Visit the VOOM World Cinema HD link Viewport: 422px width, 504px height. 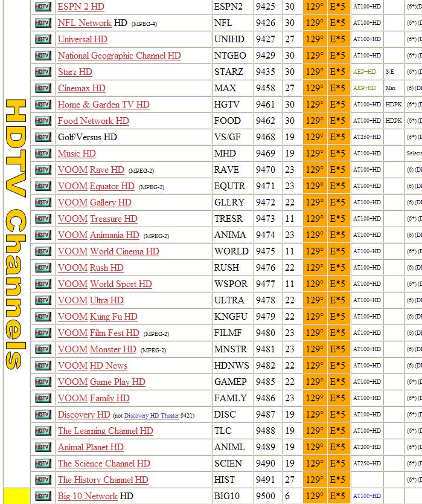[x=108, y=251]
